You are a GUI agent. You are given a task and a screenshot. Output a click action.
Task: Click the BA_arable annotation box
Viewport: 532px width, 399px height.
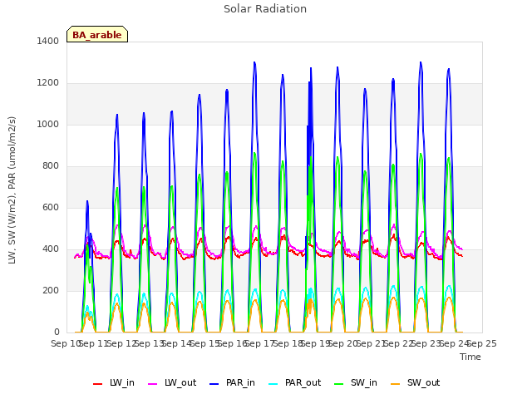[x=97, y=34]
